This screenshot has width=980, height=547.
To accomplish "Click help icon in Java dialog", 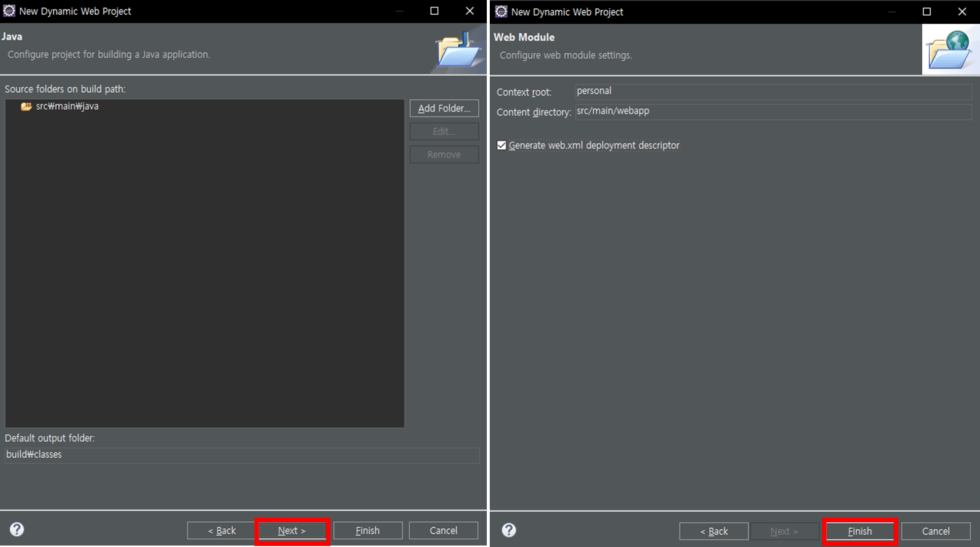I will point(17,530).
